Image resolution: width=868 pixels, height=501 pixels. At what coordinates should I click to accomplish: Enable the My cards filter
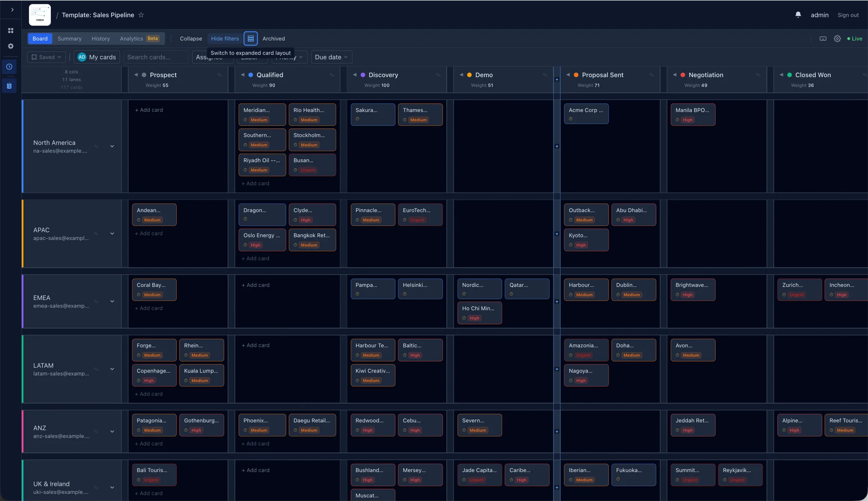pos(96,57)
